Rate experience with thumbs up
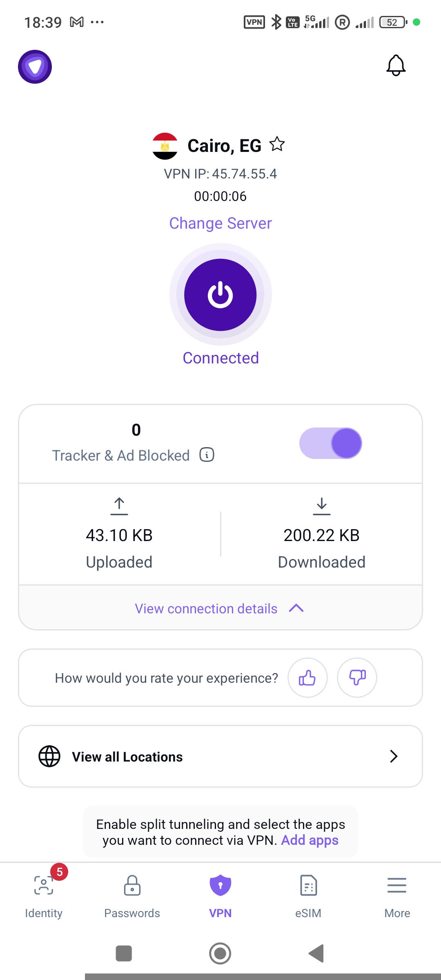Image resolution: width=441 pixels, height=980 pixels. 307,678
